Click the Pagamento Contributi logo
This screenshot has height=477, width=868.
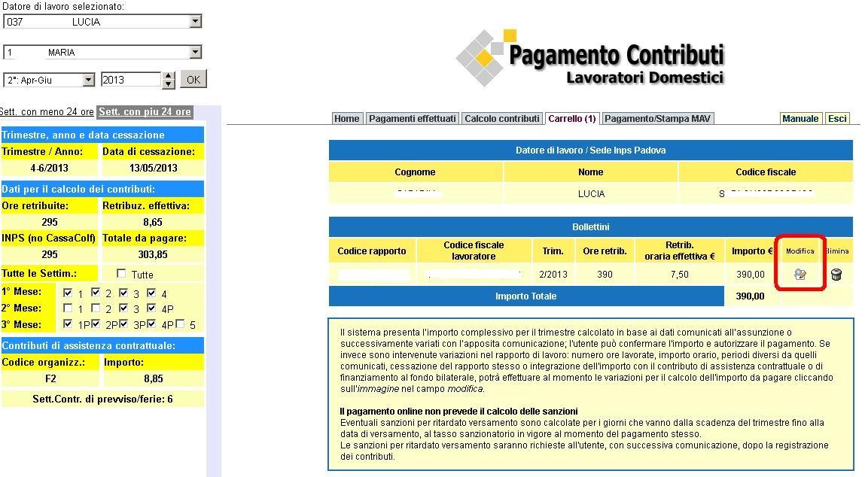(589, 59)
